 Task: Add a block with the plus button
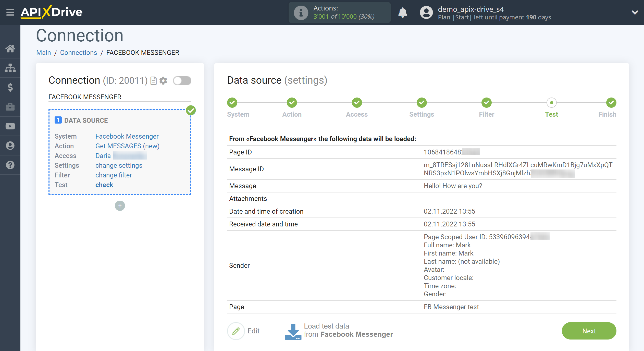click(120, 206)
